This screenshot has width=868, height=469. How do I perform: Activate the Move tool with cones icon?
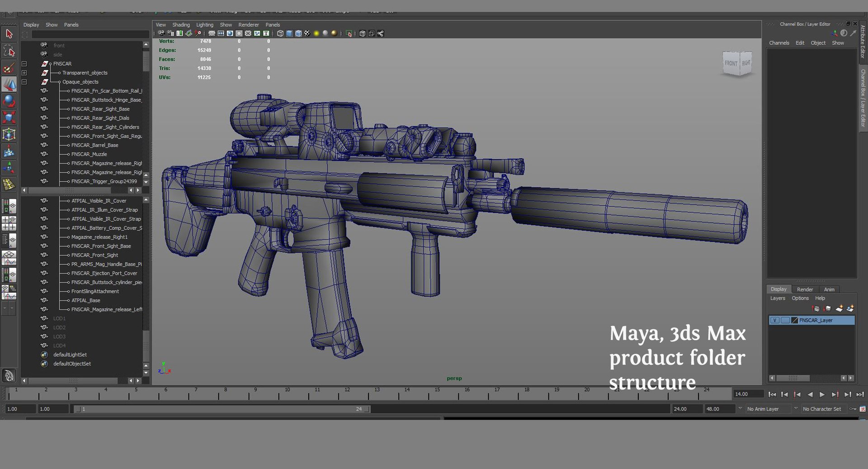pyautogui.click(x=9, y=84)
